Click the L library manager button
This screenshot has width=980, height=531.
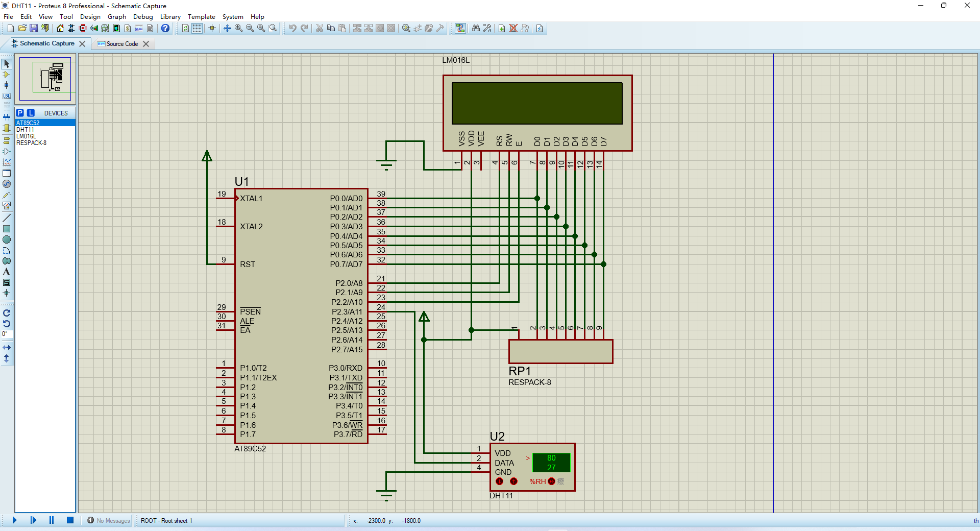(31, 113)
